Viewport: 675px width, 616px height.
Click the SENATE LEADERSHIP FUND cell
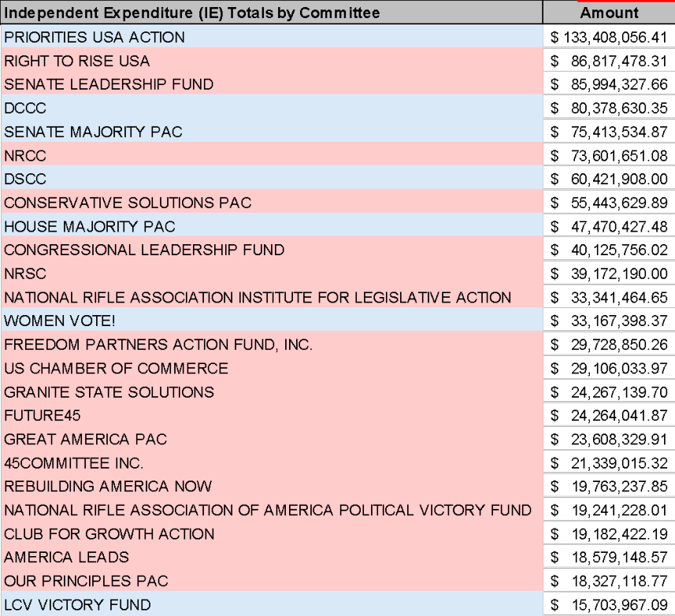tap(271, 84)
